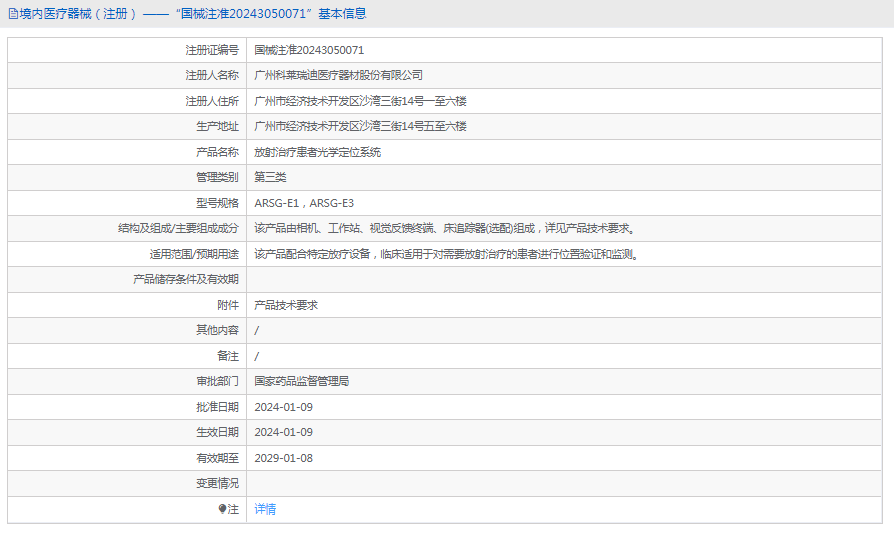Click the 附件 label
The image size is (894, 533).
click(228, 305)
